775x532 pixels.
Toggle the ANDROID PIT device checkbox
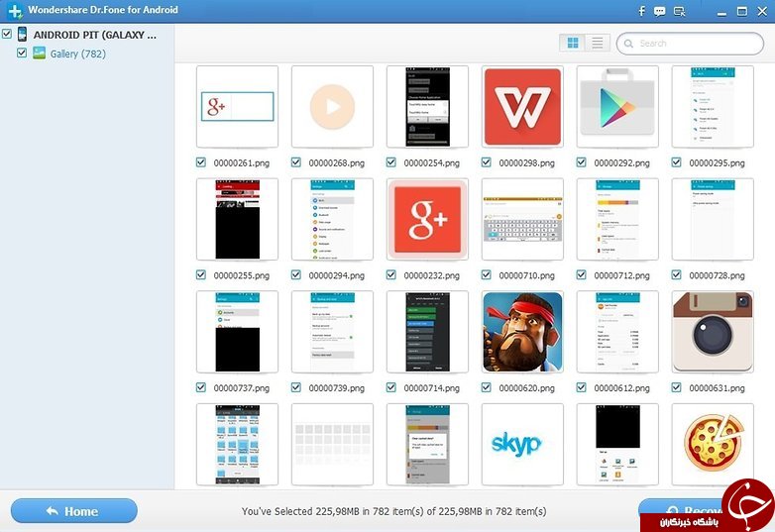click(7, 34)
